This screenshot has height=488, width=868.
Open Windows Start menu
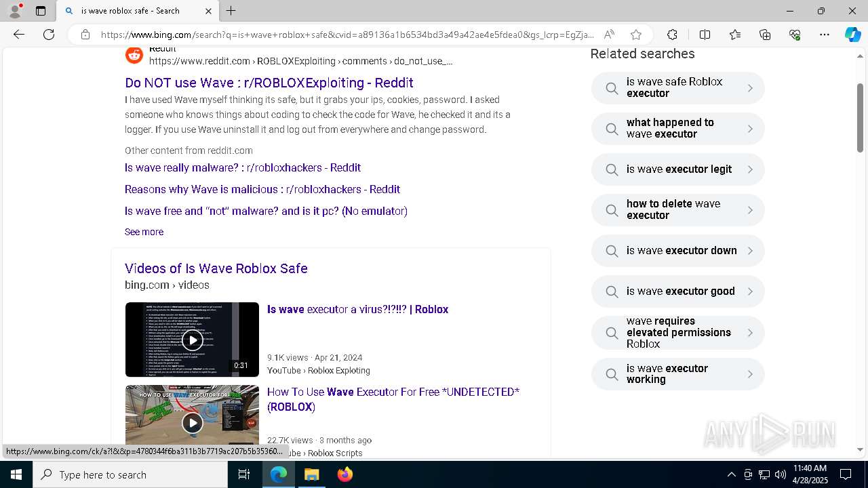[16, 474]
